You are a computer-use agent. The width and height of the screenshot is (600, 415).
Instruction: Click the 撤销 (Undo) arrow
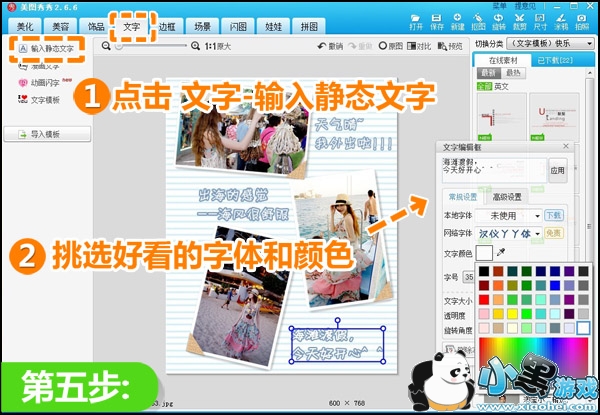point(330,46)
